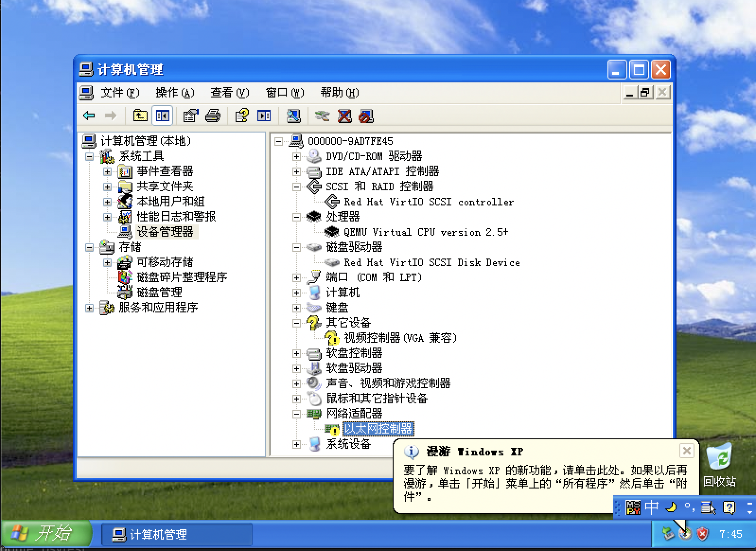
Task: Select the 软盘控制器 device category
Action: [354, 353]
